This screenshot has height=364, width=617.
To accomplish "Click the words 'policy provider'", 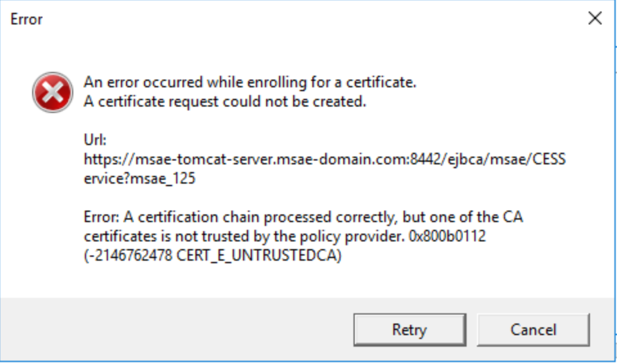I will point(360,236).
